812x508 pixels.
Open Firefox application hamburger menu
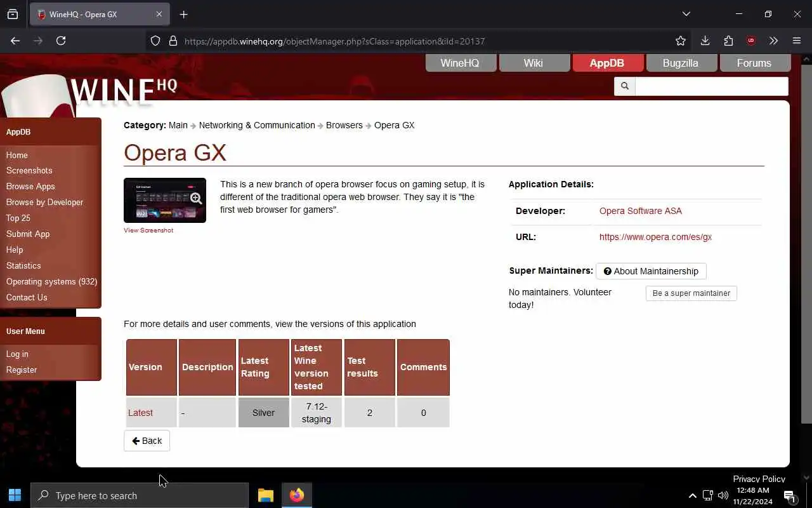click(797, 41)
